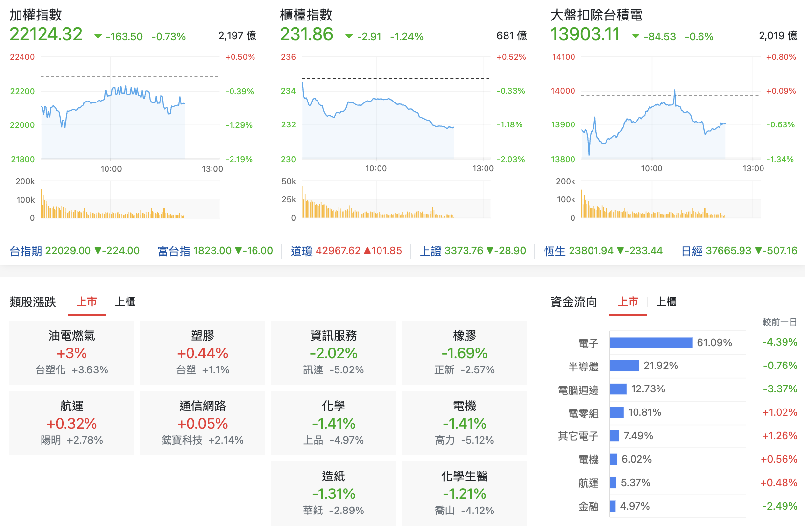Click the 大盤扣除台積電 price line chart
The height and width of the screenshot is (532, 805).
(670, 107)
